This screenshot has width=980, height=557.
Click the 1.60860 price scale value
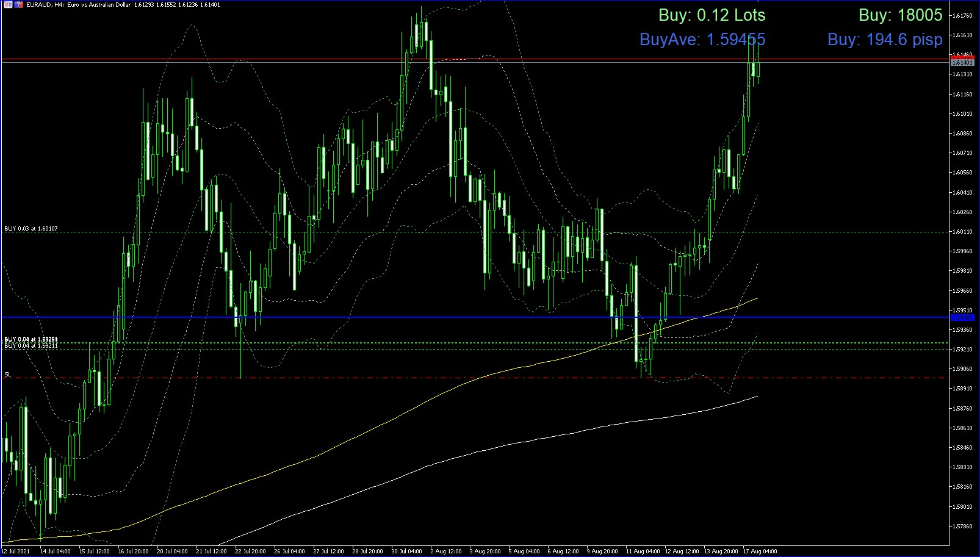tap(963, 134)
